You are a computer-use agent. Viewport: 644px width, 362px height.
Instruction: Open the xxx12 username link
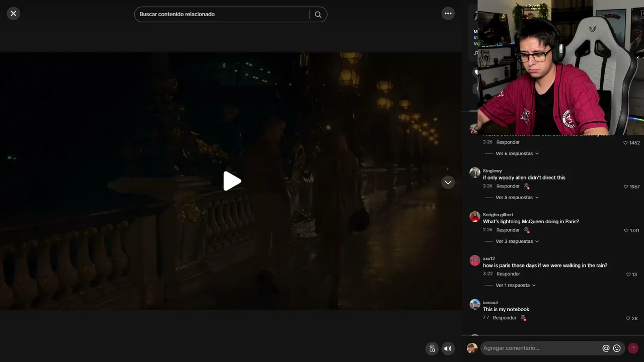[x=489, y=258]
